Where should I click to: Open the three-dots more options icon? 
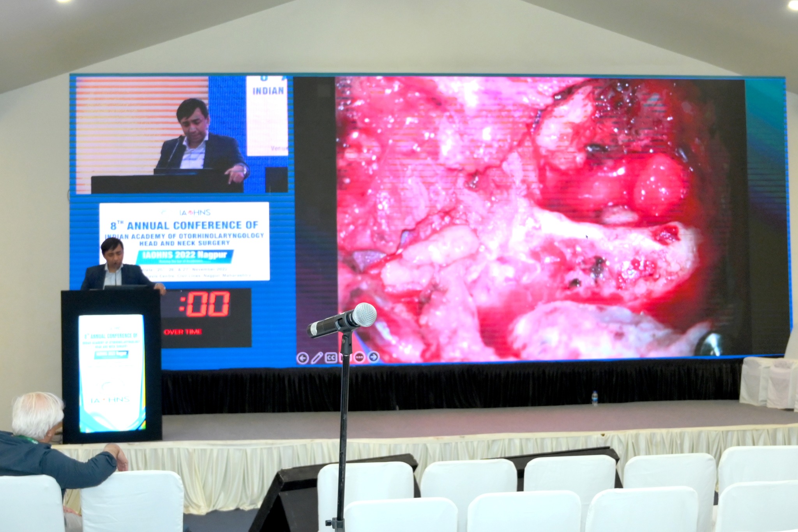pos(359,358)
